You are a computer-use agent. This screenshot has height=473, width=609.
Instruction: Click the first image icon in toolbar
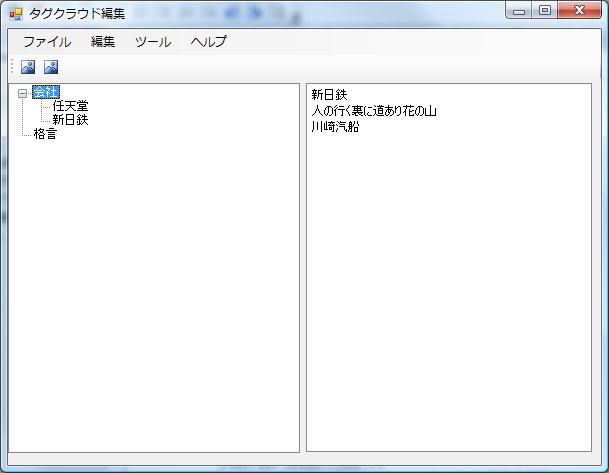click(x=28, y=67)
